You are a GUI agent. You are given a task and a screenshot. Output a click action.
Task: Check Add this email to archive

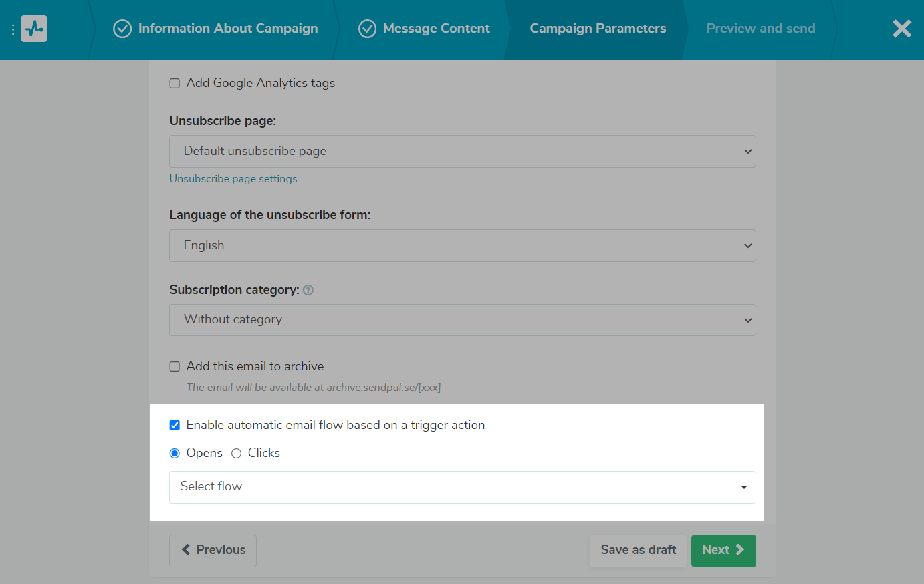175,367
